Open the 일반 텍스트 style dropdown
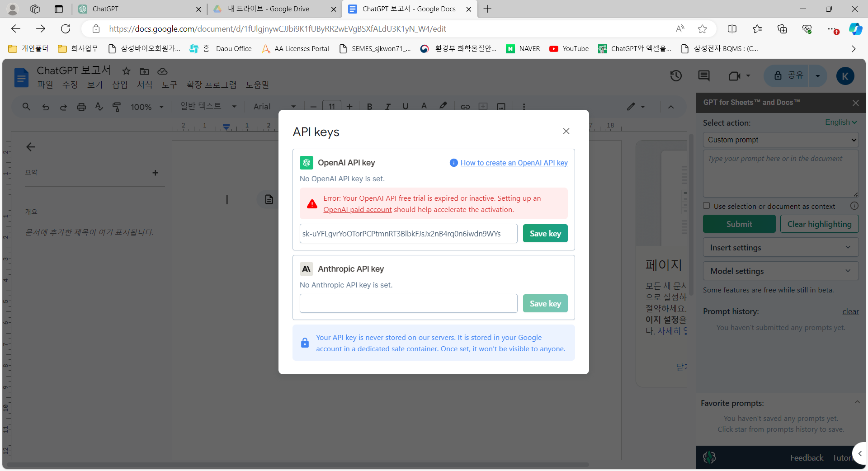 click(208, 106)
